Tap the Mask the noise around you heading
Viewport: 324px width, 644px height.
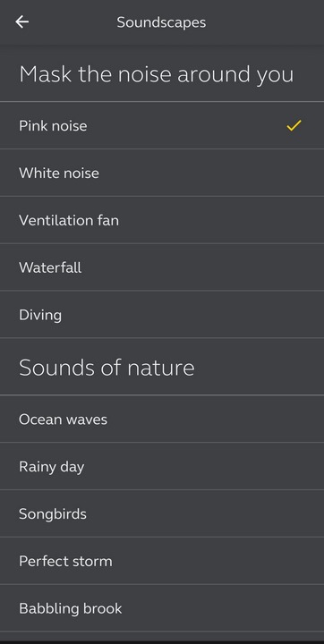[157, 74]
